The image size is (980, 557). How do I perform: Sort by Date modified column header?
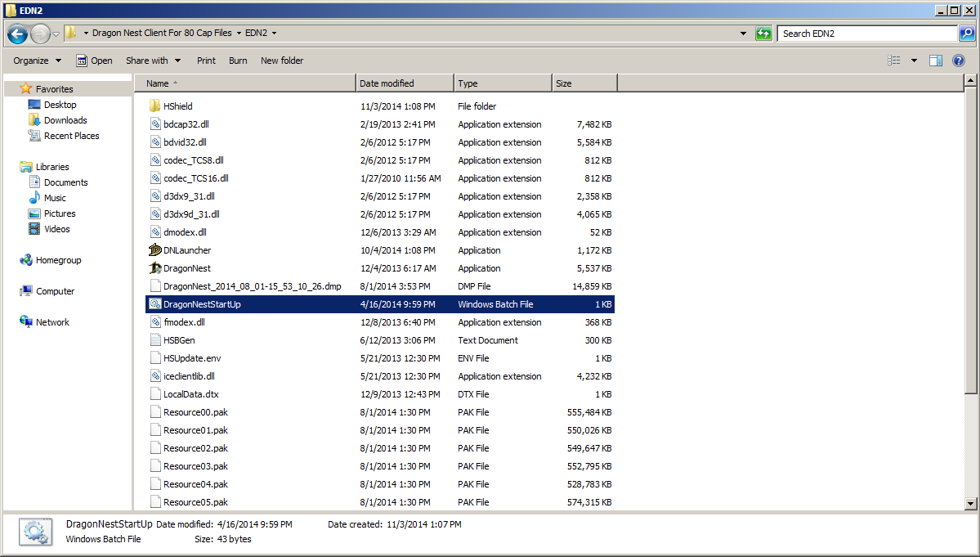[405, 83]
